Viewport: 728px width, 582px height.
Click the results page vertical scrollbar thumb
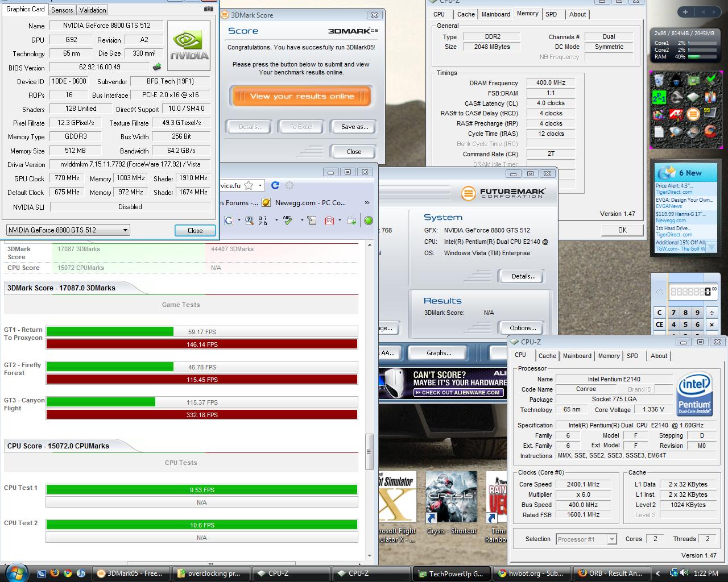coord(369,452)
